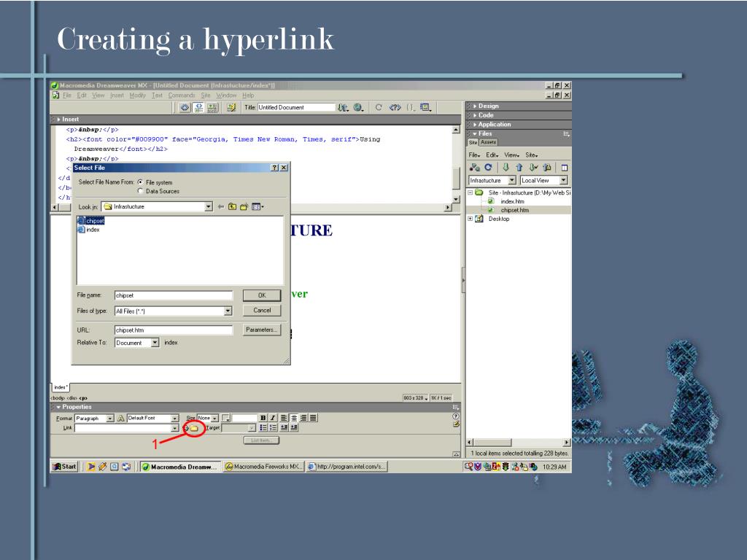Click the Parameters... button
Viewport: 747px width, 560px height.
(x=262, y=330)
